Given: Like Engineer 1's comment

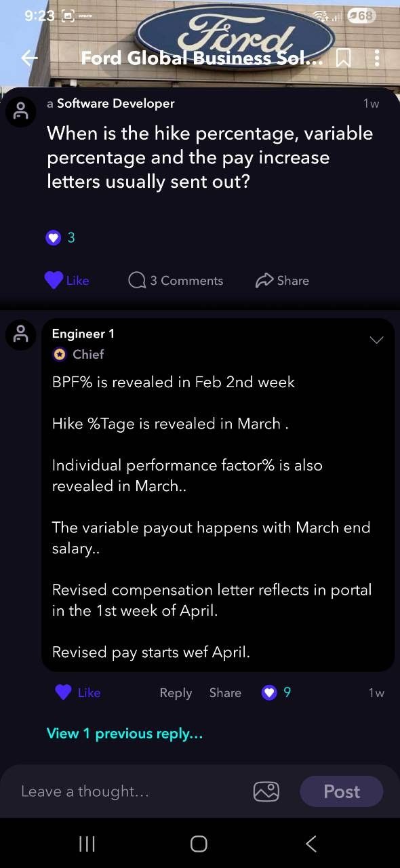Looking at the screenshot, I should pyautogui.click(x=78, y=692).
